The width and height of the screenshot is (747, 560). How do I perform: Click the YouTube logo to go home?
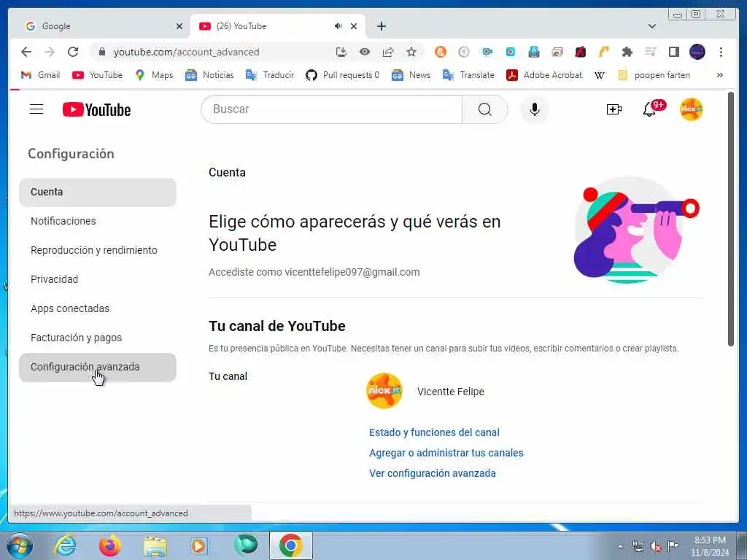coord(97,109)
